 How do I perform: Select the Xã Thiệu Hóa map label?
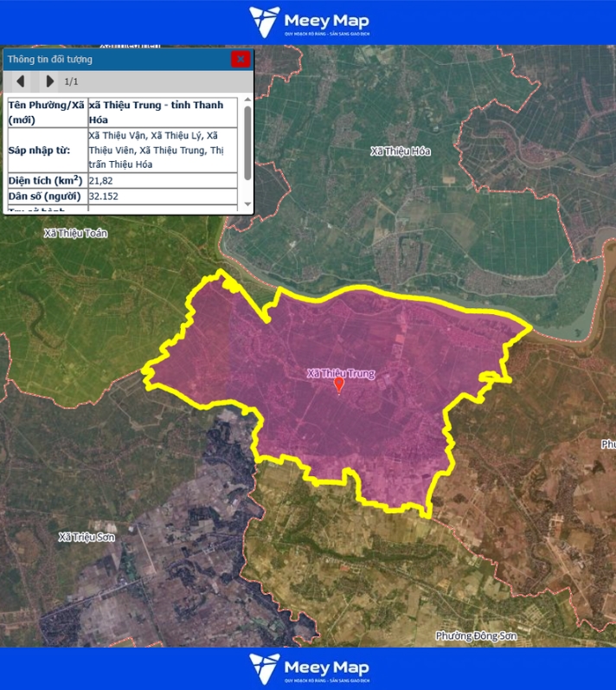pyautogui.click(x=400, y=152)
